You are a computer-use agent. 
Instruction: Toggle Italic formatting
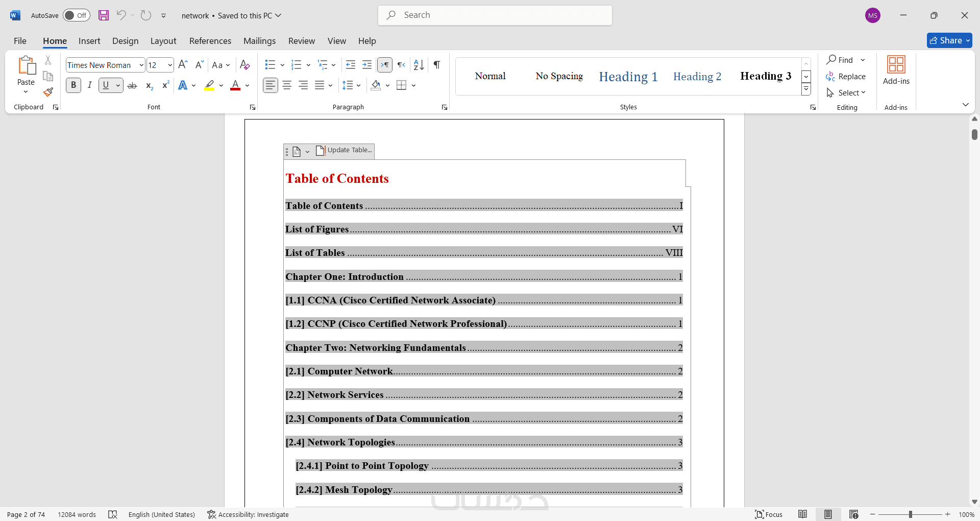(90, 85)
